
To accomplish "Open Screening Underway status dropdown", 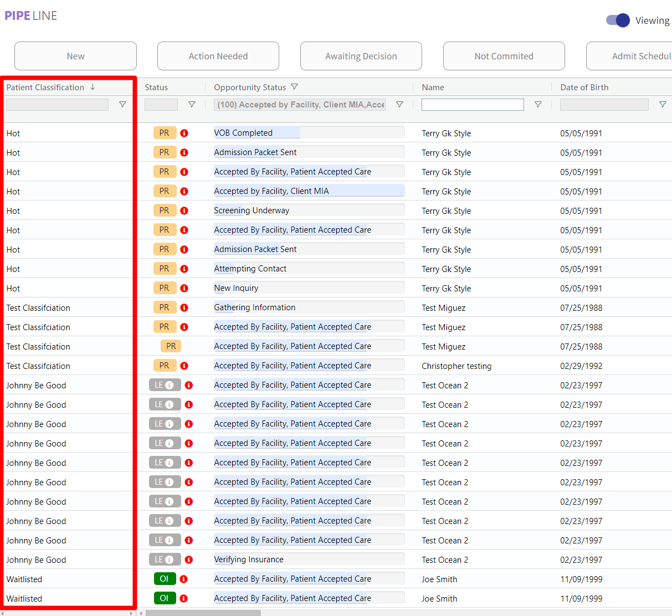I will pyautogui.click(x=309, y=210).
